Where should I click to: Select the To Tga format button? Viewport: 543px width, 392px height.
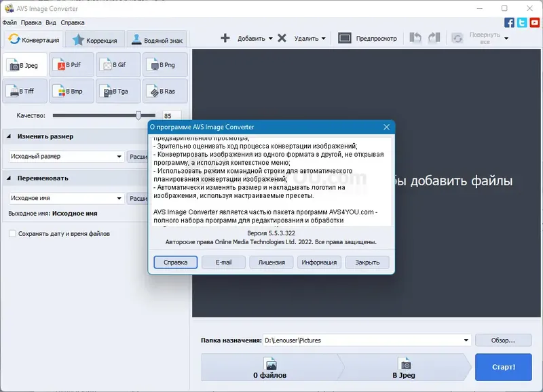coord(118,91)
